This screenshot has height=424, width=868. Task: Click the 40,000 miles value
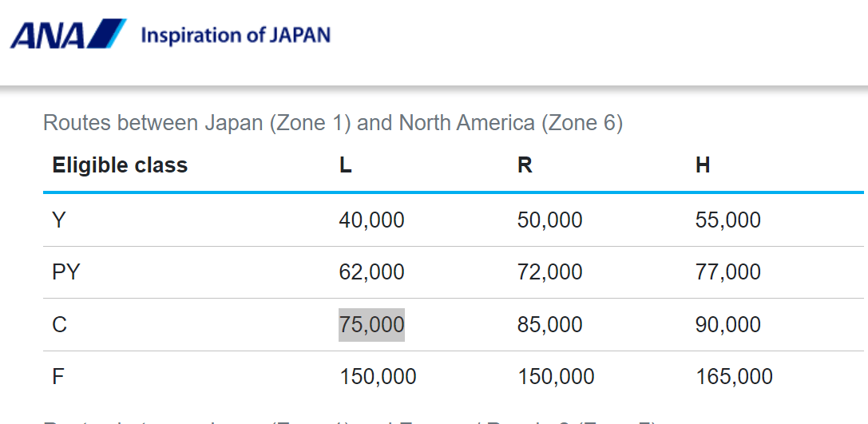click(371, 220)
